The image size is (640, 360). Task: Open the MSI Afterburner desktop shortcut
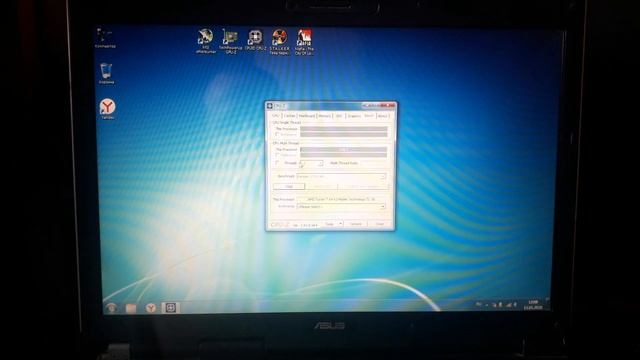205,41
